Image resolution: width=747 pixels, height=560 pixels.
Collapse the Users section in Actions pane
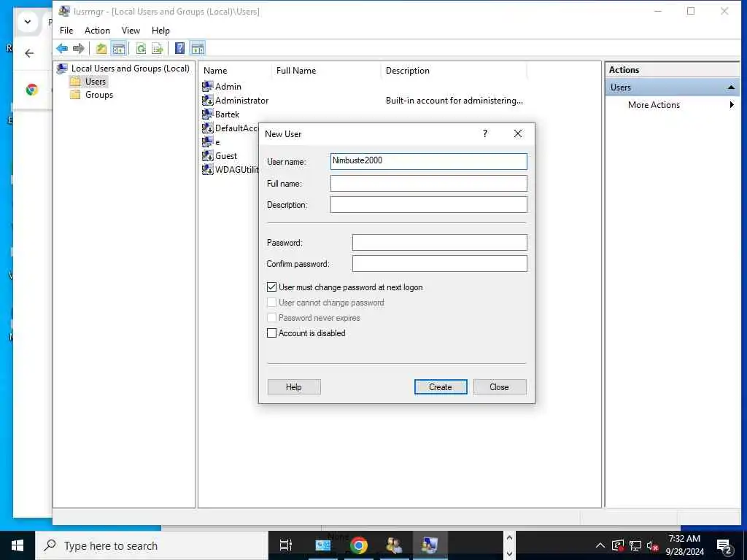731,87
